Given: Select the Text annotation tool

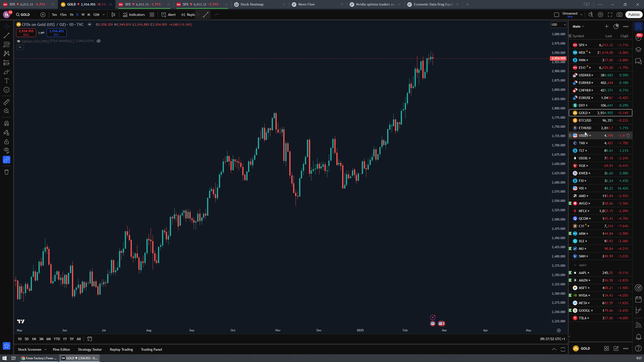Looking at the screenshot, I should (7, 81).
